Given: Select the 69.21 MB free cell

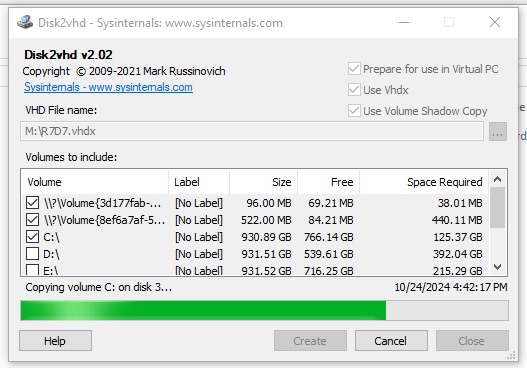Looking at the screenshot, I should point(331,203).
